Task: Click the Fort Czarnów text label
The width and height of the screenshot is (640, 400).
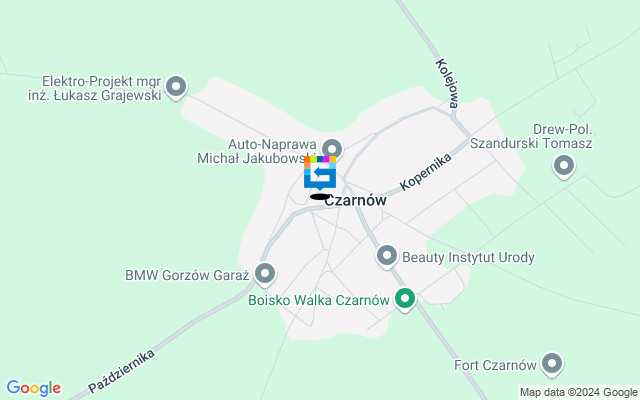Action: (x=495, y=365)
